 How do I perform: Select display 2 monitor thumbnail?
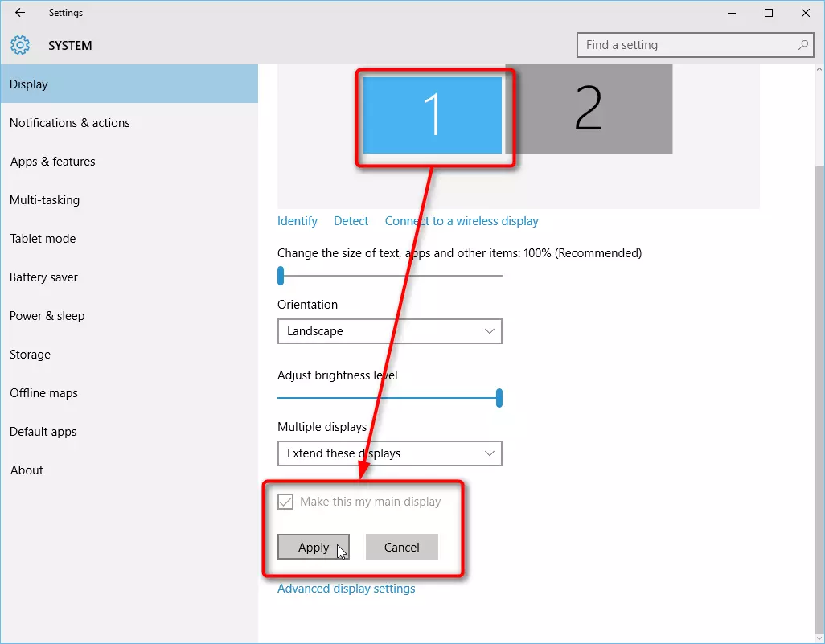point(589,109)
